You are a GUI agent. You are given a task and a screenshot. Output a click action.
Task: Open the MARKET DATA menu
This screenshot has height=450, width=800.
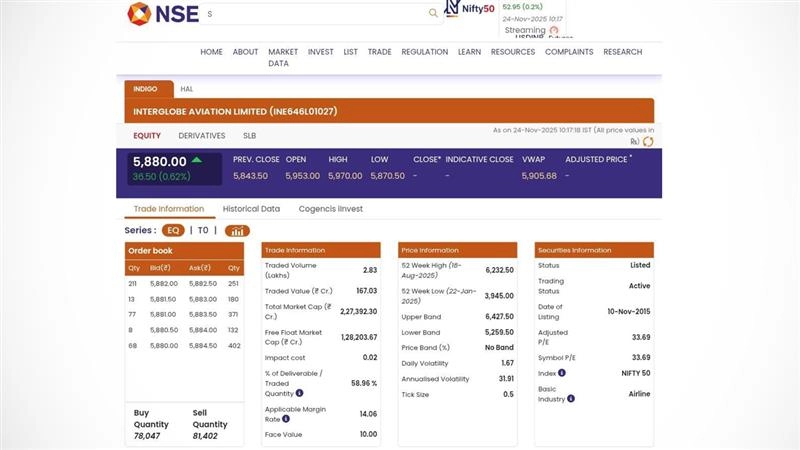click(283, 57)
